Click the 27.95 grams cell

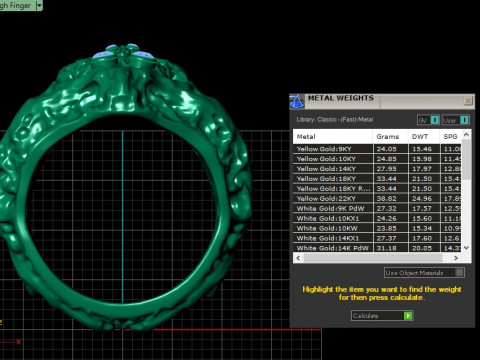click(x=390, y=169)
